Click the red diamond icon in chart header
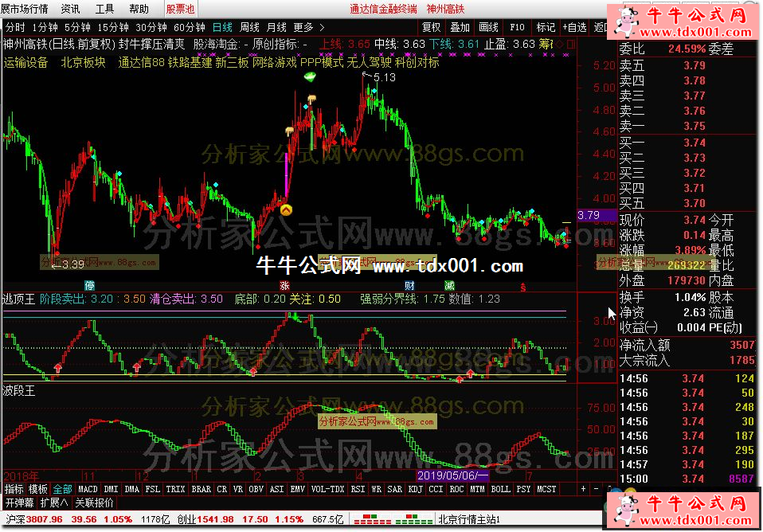This screenshot has width=763, height=532. (560, 45)
